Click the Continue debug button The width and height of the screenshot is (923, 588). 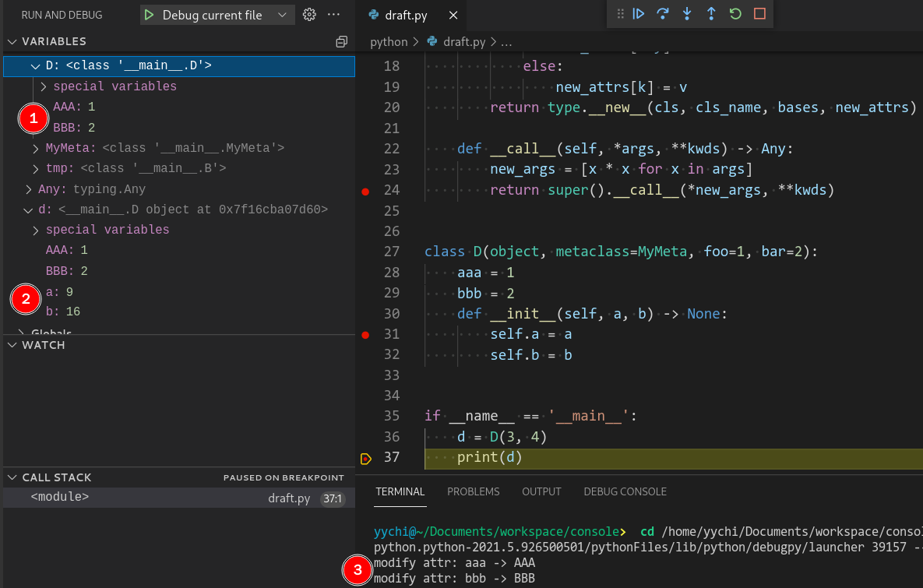coord(639,14)
